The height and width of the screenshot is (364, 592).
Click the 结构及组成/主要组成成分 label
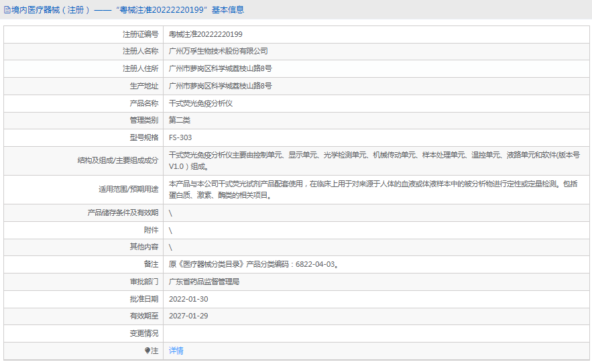pos(118,161)
